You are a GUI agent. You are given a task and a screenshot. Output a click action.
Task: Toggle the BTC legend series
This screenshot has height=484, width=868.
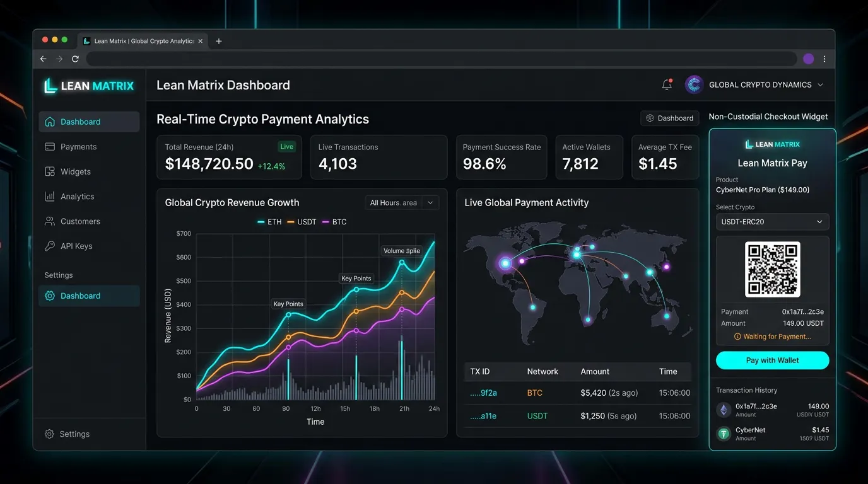tap(334, 222)
